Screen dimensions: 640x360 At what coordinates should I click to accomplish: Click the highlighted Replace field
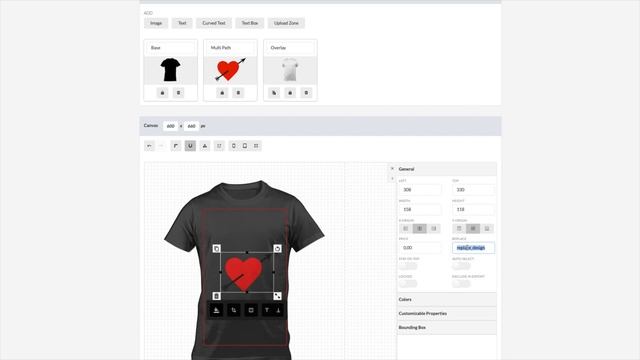tap(473, 248)
